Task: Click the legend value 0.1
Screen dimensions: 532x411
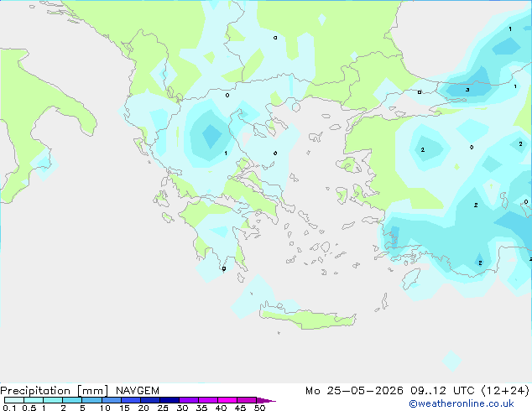Action: 8,408
